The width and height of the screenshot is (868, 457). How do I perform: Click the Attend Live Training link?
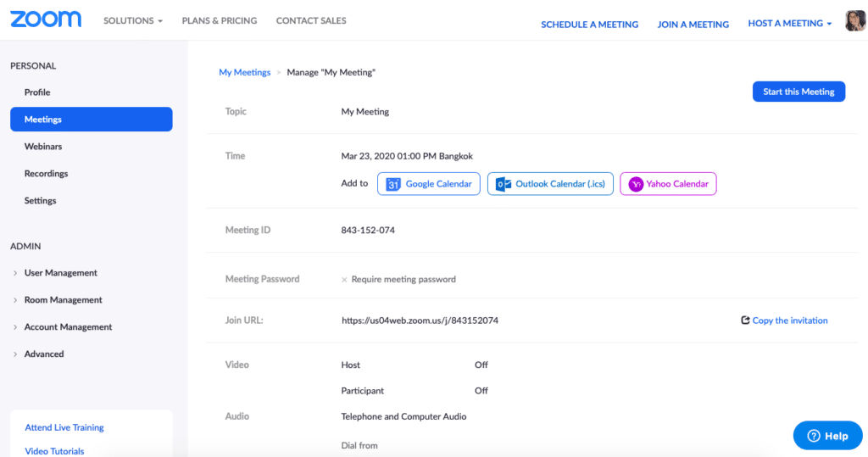(64, 428)
